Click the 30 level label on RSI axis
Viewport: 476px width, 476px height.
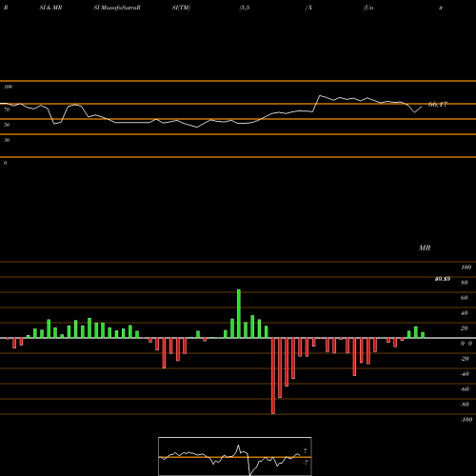pos(7,140)
